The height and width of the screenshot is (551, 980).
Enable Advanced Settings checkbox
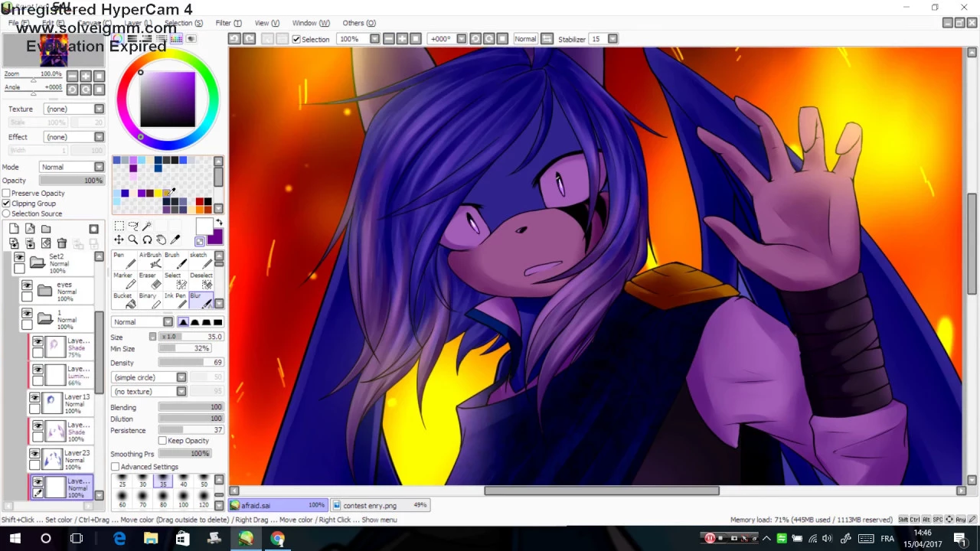pyautogui.click(x=115, y=467)
